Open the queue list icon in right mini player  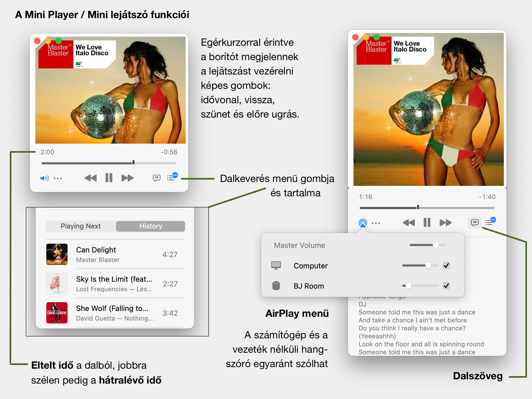490,222
